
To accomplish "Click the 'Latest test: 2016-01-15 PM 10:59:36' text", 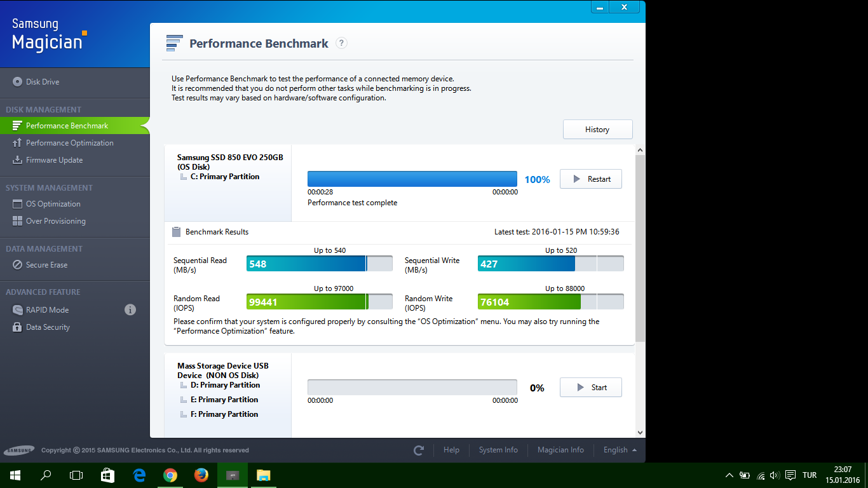I will [x=557, y=232].
